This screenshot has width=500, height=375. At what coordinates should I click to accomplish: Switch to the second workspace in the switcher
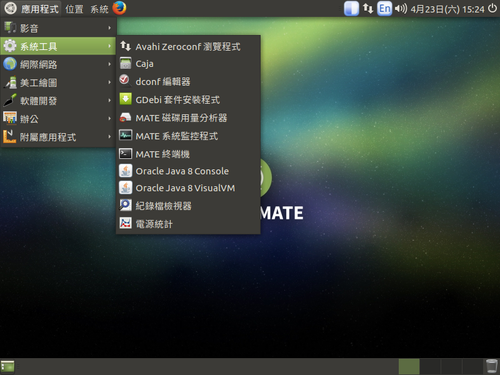click(x=430, y=366)
